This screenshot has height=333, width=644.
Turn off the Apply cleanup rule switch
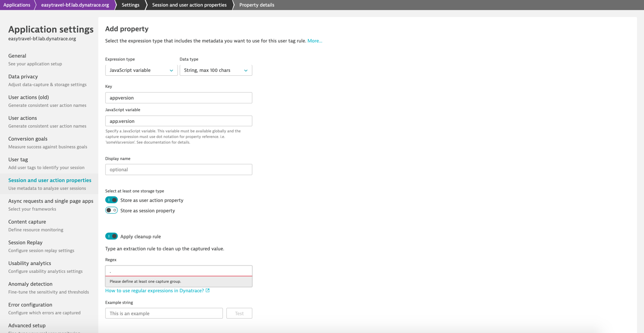click(111, 237)
